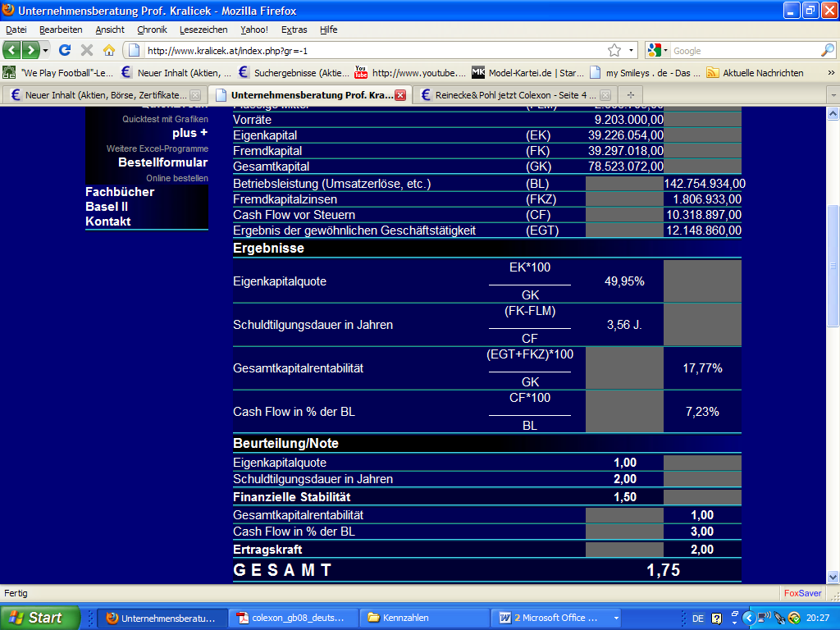Open Bestellformular sidebar link
Image resolution: width=840 pixels, height=630 pixels.
163,162
